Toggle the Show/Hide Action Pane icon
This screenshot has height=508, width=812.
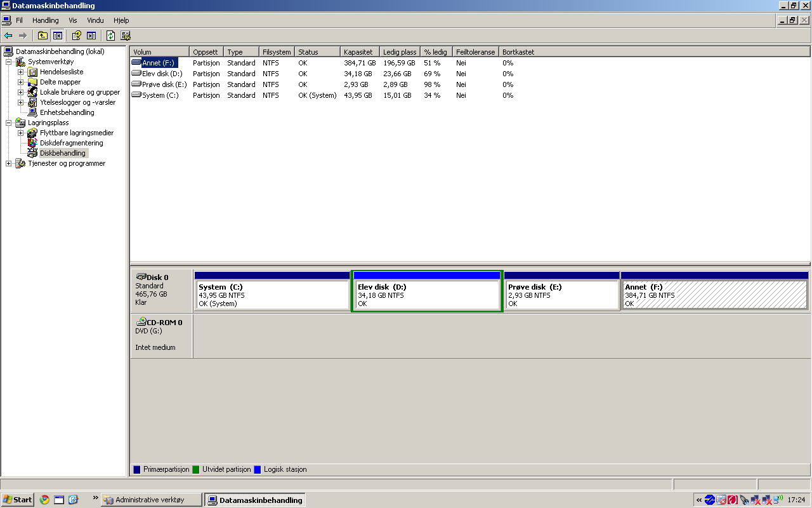tap(91, 36)
